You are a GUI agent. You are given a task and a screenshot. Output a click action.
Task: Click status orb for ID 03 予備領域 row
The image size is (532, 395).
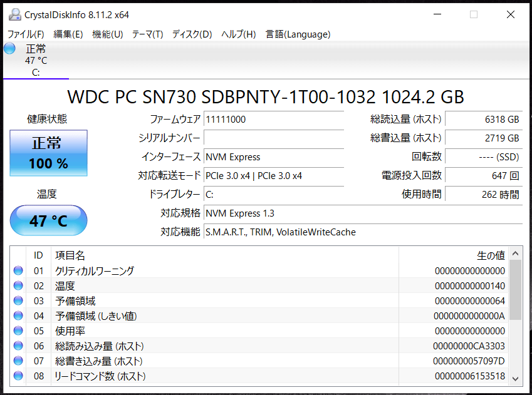18,300
